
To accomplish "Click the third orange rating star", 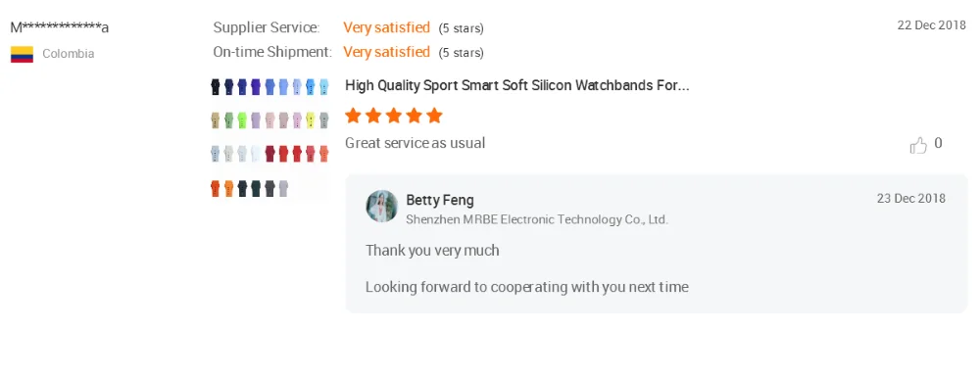I will click(394, 116).
